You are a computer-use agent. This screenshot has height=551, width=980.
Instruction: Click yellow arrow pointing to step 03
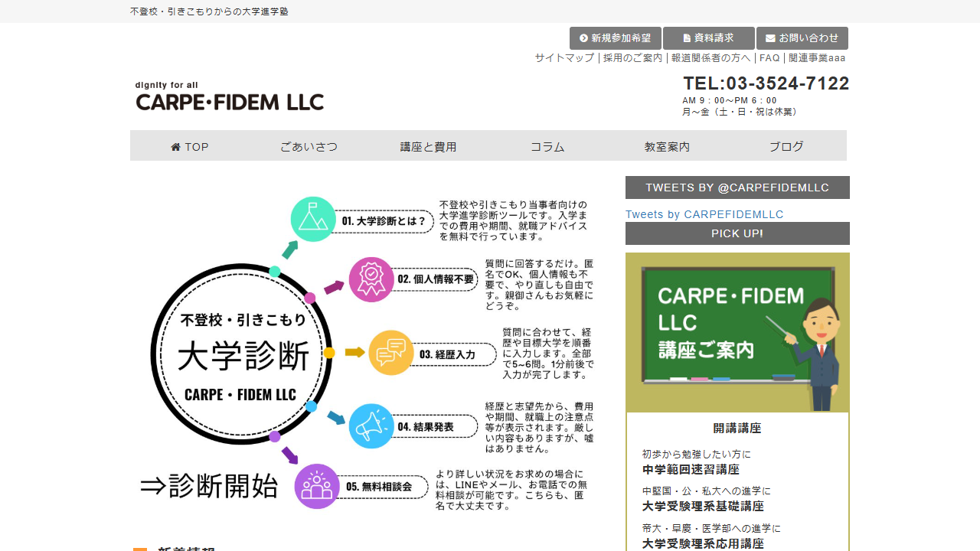click(x=354, y=353)
